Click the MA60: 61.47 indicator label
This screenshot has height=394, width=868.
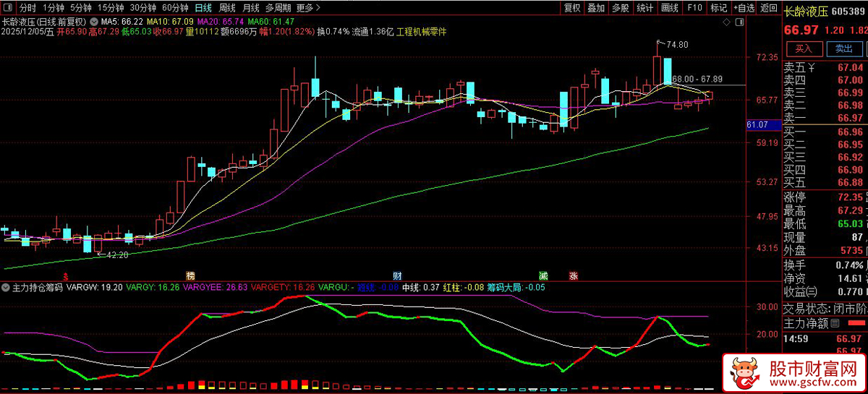point(271,22)
